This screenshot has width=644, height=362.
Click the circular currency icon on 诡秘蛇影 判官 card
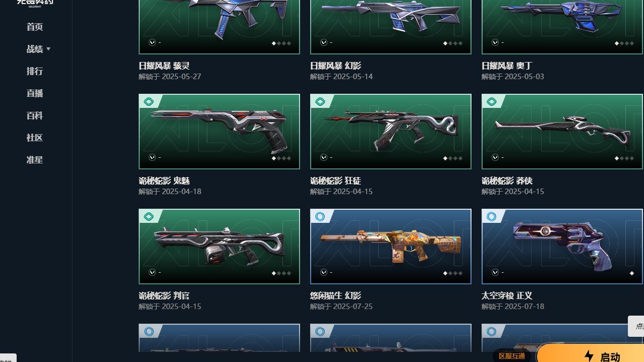[152, 272]
